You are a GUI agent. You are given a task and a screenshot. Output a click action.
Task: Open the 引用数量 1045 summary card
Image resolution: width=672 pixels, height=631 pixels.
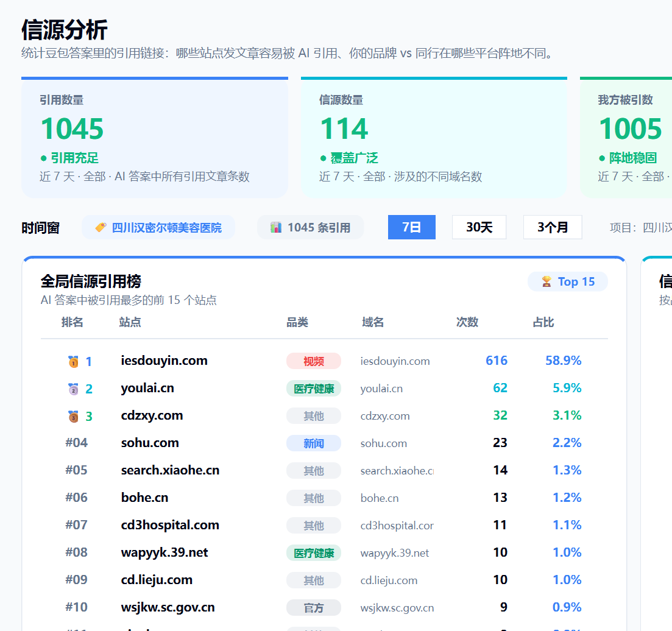point(154,138)
